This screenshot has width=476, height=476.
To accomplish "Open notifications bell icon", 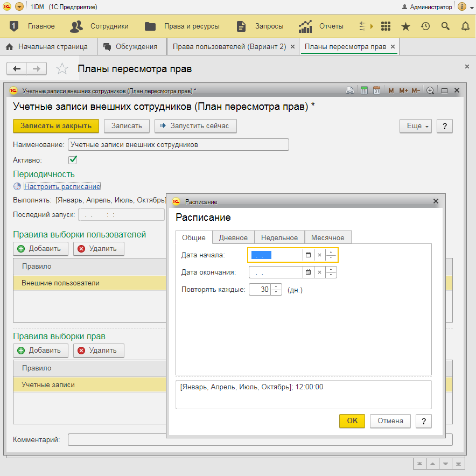I will (x=465, y=26).
